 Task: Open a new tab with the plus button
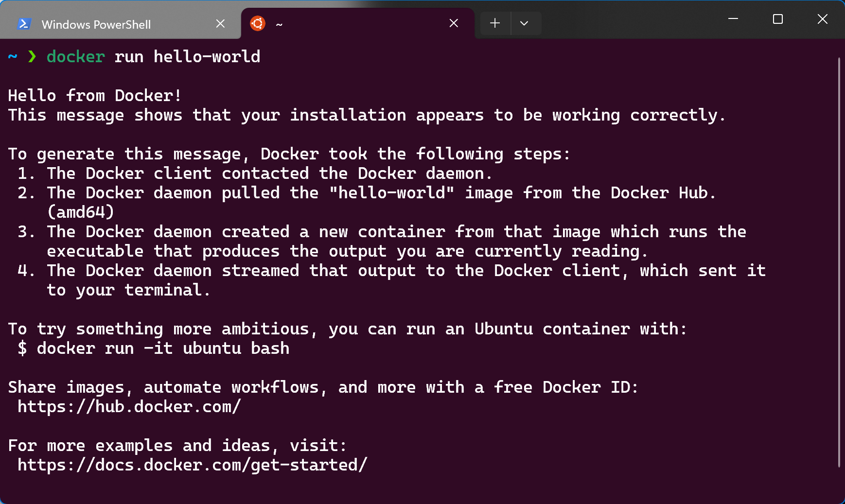(x=495, y=23)
